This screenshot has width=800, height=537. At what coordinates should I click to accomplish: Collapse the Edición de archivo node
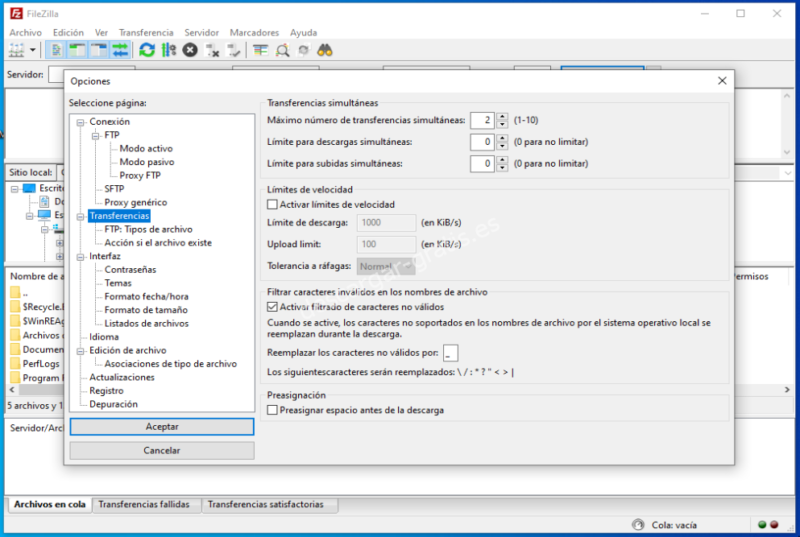coord(80,351)
